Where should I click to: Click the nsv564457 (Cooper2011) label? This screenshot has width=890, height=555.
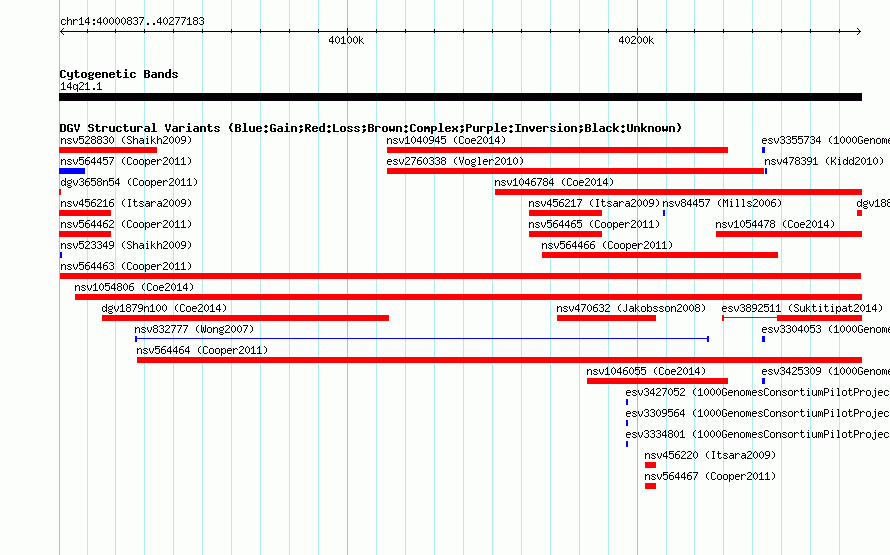[x=126, y=161]
